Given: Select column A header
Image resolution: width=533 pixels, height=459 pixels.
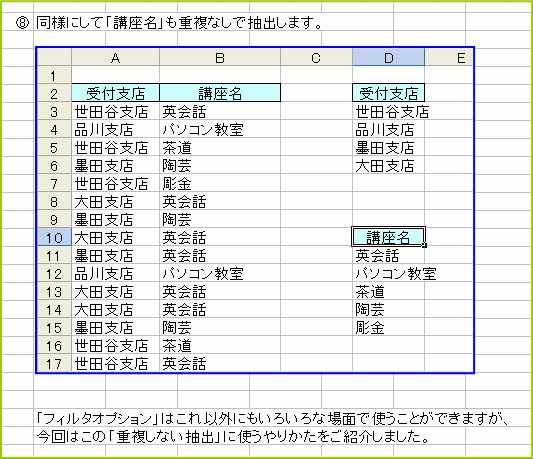Looking at the screenshot, I should pos(115,57).
